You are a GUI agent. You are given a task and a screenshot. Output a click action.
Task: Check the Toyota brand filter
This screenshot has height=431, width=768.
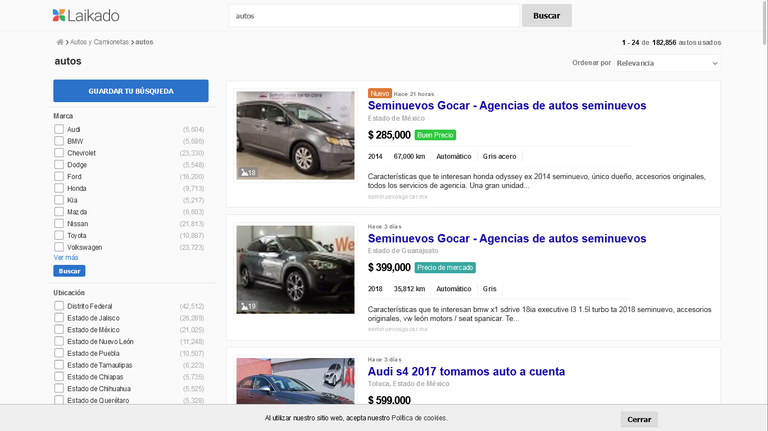click(x=59, y=235)
